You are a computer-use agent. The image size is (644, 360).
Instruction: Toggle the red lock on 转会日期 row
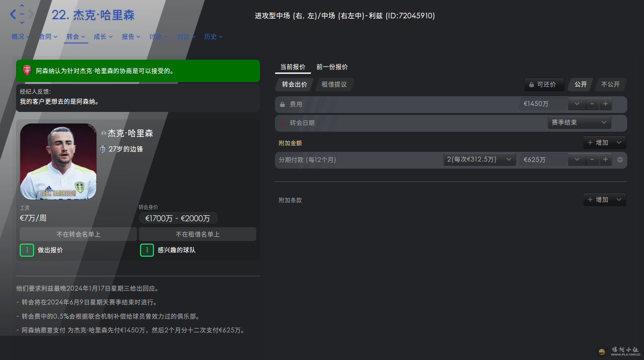pyautogui.click(x=282, y=123)
